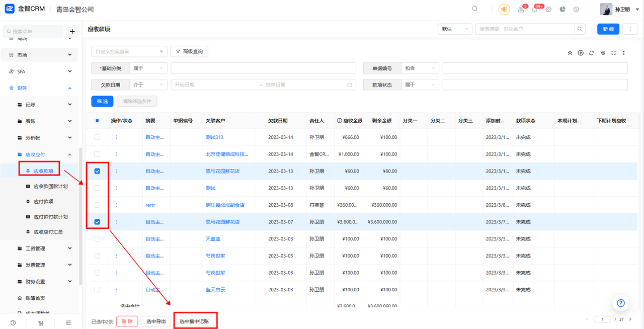
Task: Collapse the filter area with the double-chevron icon
Action: (570, 53)
